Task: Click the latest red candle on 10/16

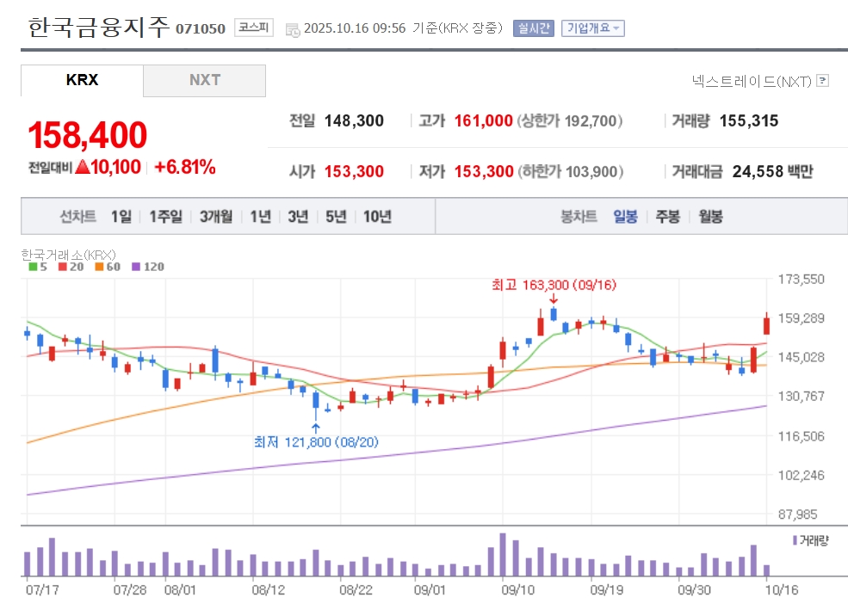Action: [766, 325]
